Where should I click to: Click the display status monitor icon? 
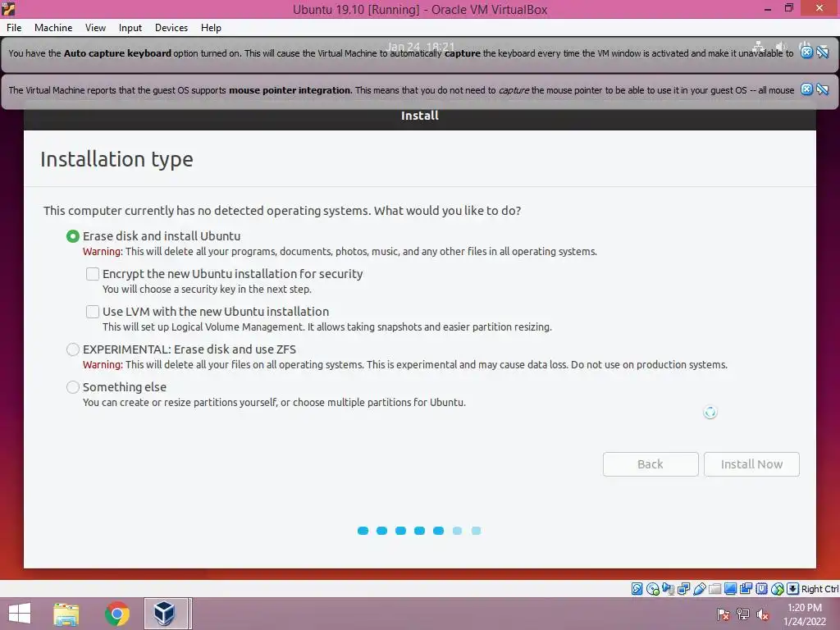[x=730, y=589]
